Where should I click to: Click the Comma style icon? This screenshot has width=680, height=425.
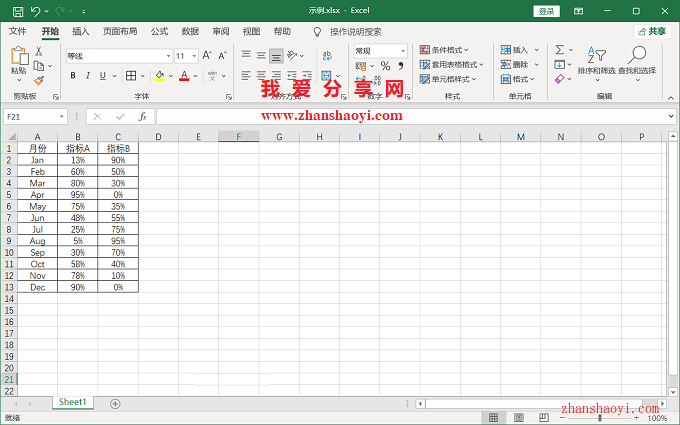point(401,66)
